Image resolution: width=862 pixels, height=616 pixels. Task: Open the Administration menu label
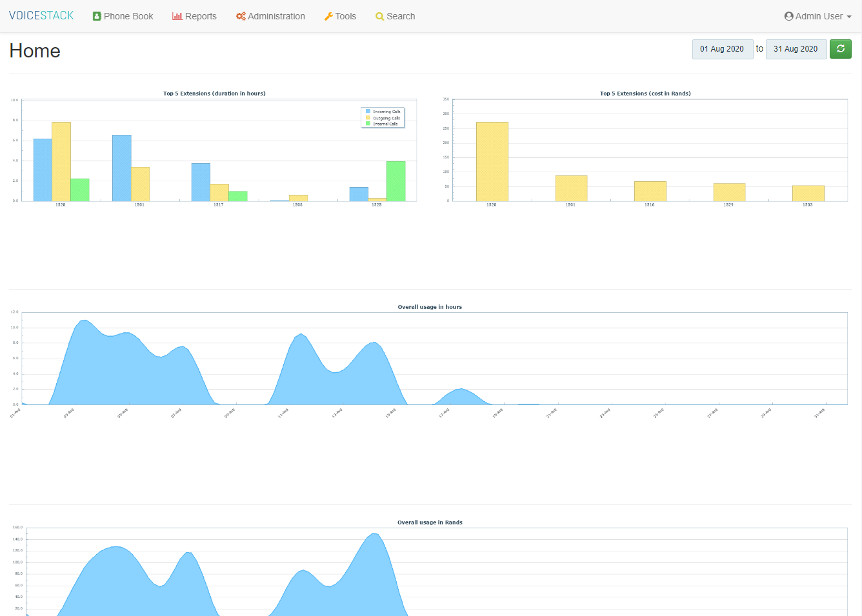276,16
